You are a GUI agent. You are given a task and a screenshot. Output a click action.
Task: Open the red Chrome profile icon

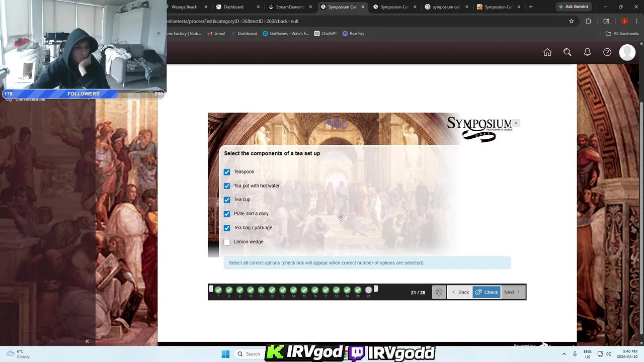click(x=624, y=21)
